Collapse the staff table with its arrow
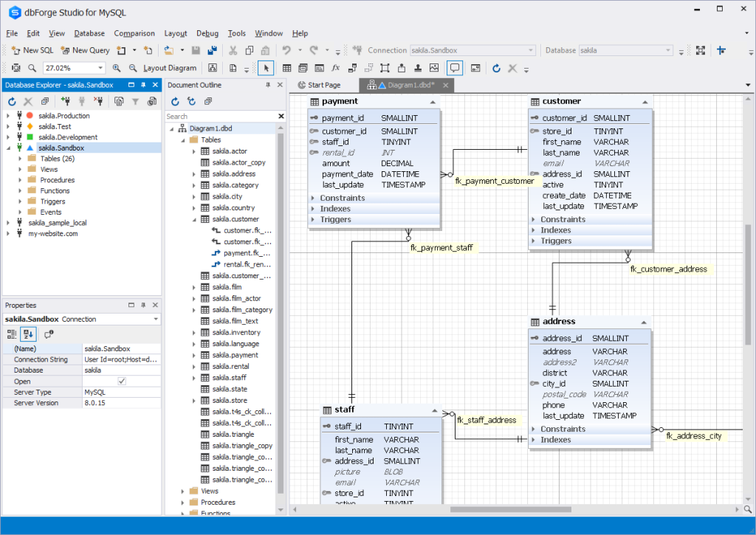 click(x=434, y=410)
